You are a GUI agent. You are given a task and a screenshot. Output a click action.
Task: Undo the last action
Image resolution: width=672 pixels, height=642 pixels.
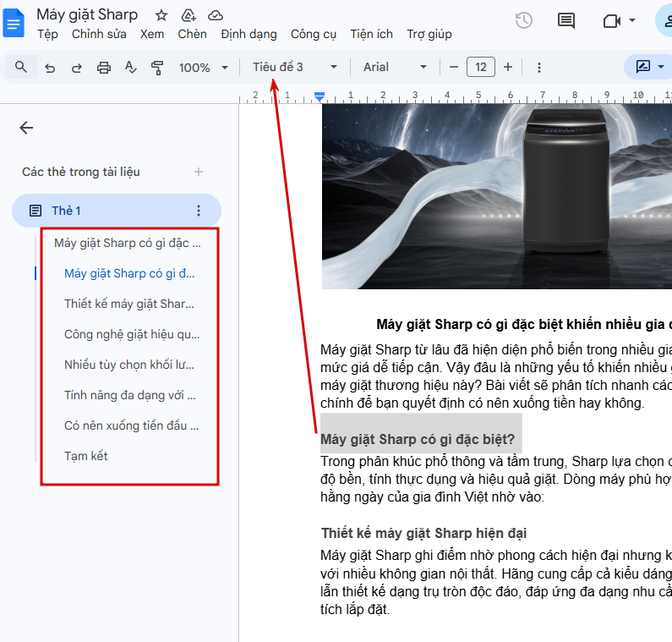point(50,68)
